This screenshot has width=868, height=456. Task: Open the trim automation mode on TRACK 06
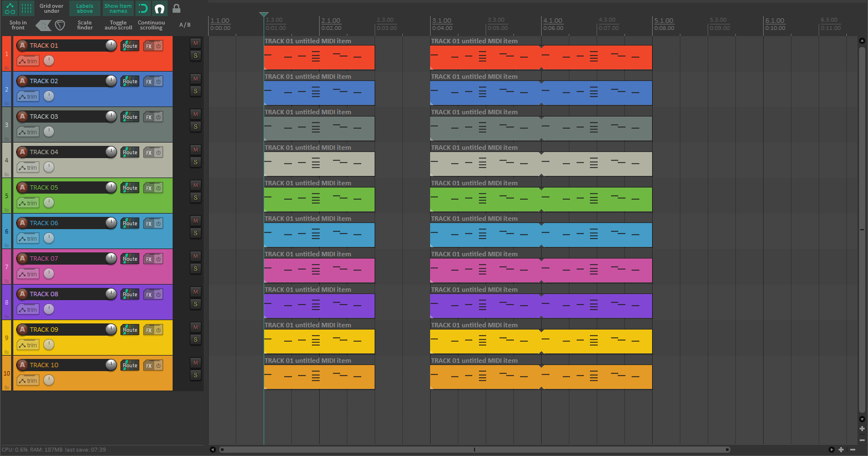pos(28,239)
